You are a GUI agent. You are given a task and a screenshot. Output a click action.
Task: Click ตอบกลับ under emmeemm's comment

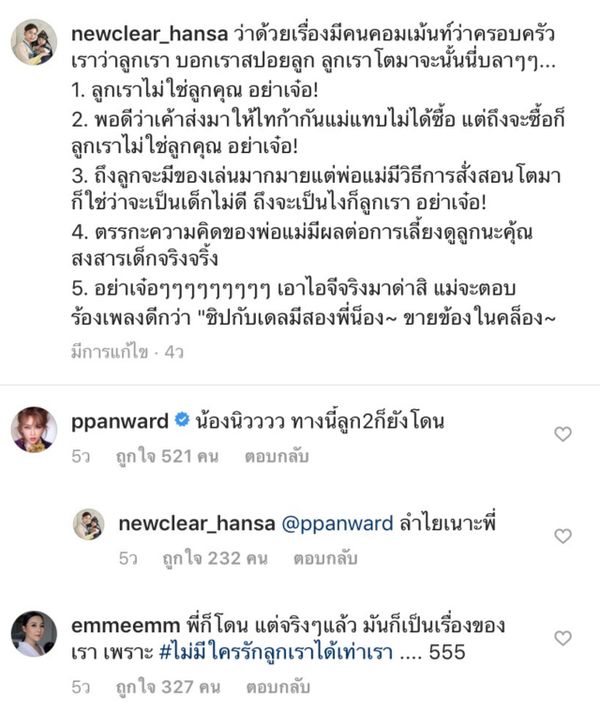(x=278, y=687)
